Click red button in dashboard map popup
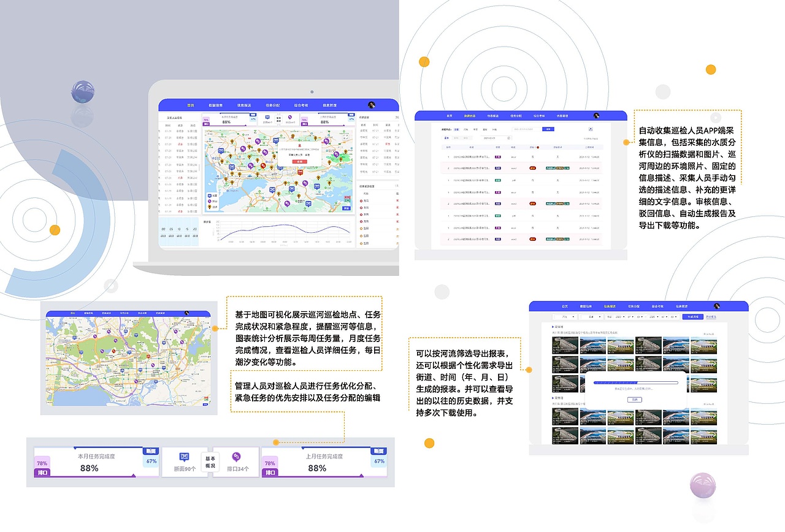 (x=300, y=162)
